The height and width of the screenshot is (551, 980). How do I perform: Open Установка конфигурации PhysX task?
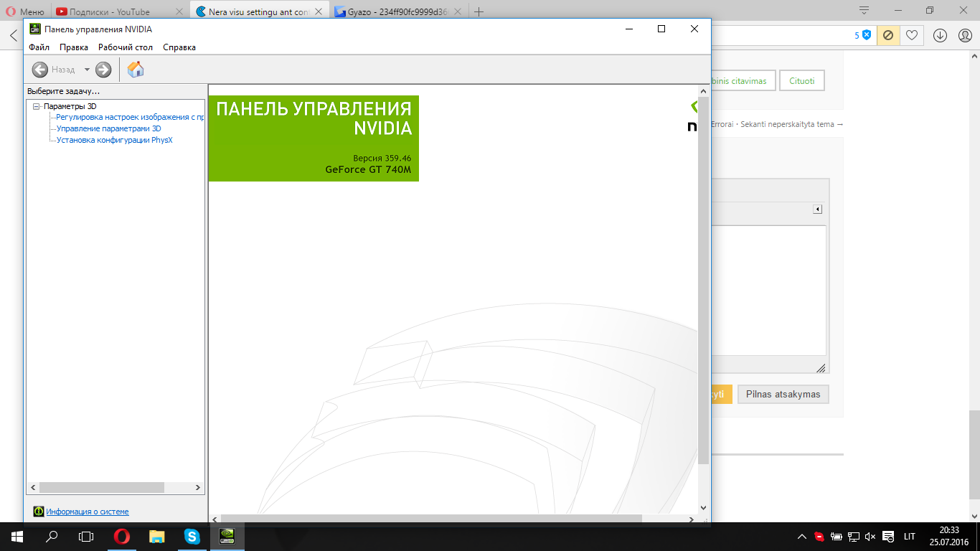tap(115, 140)
